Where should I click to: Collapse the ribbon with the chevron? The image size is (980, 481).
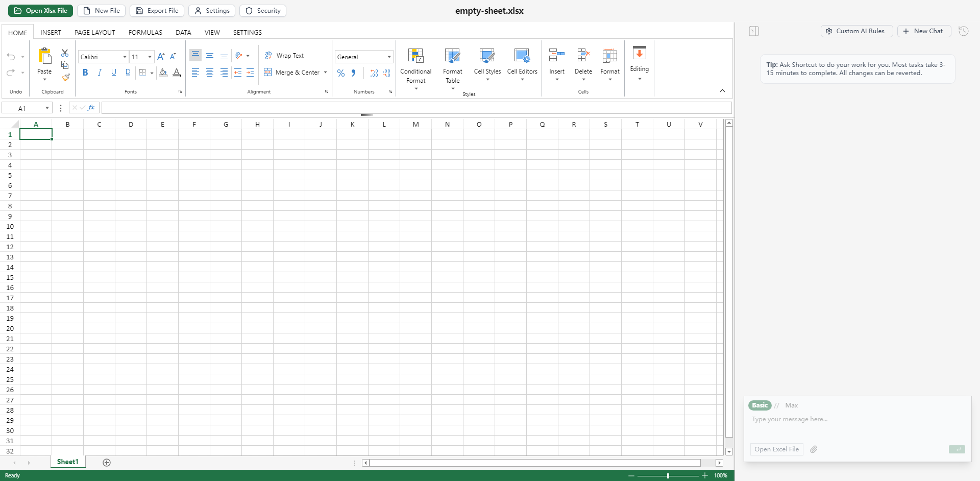(x=722, y=91)
